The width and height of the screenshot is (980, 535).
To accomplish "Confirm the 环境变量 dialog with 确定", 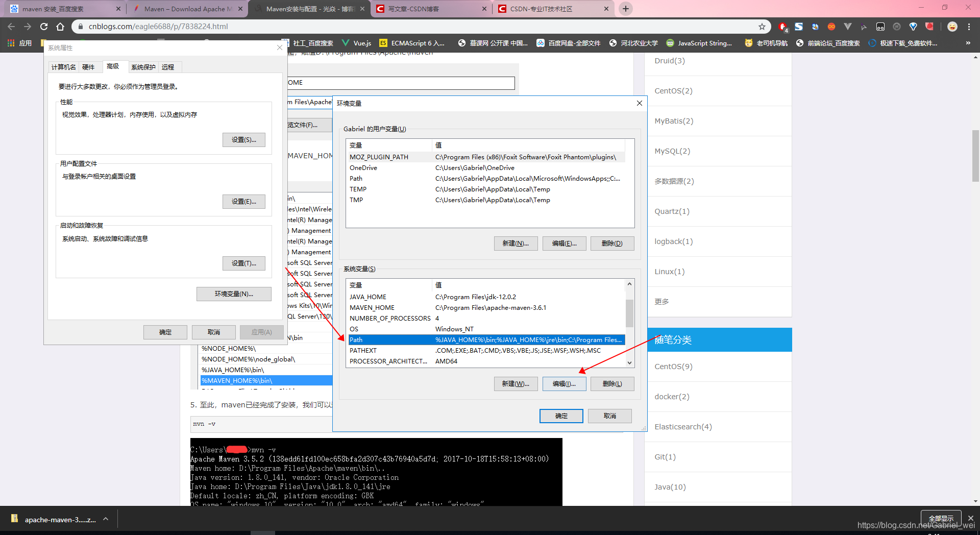I will click(x=561, y=416).
